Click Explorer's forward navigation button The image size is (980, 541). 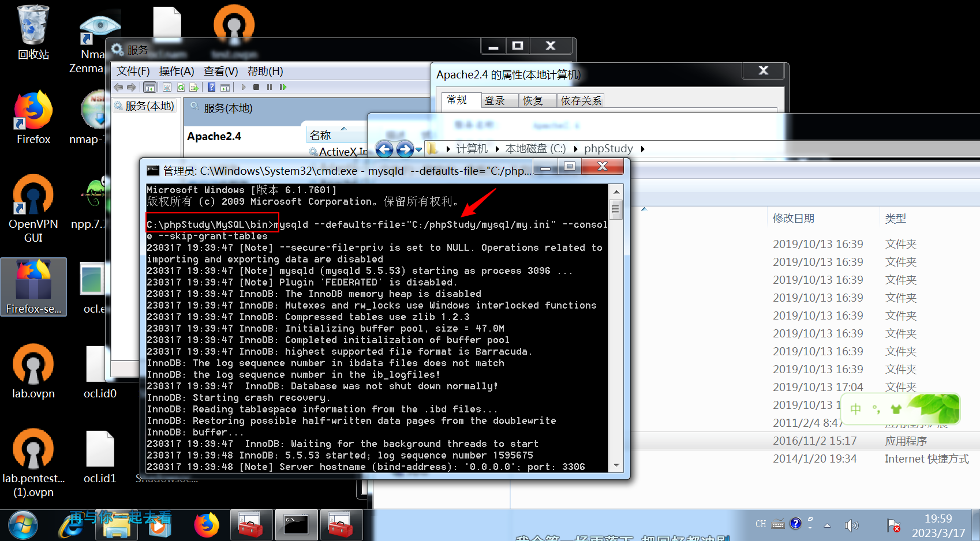[405, 149]
